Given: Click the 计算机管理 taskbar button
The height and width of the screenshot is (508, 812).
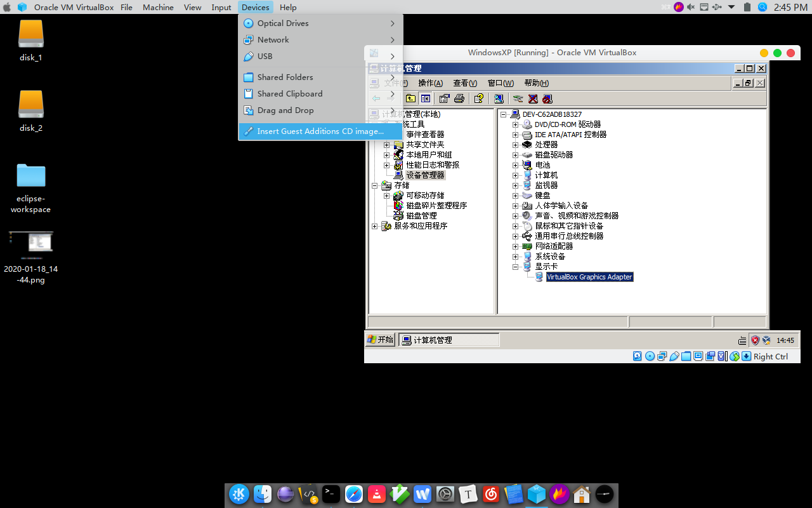Looking at the screenshot, I should 449,340.
